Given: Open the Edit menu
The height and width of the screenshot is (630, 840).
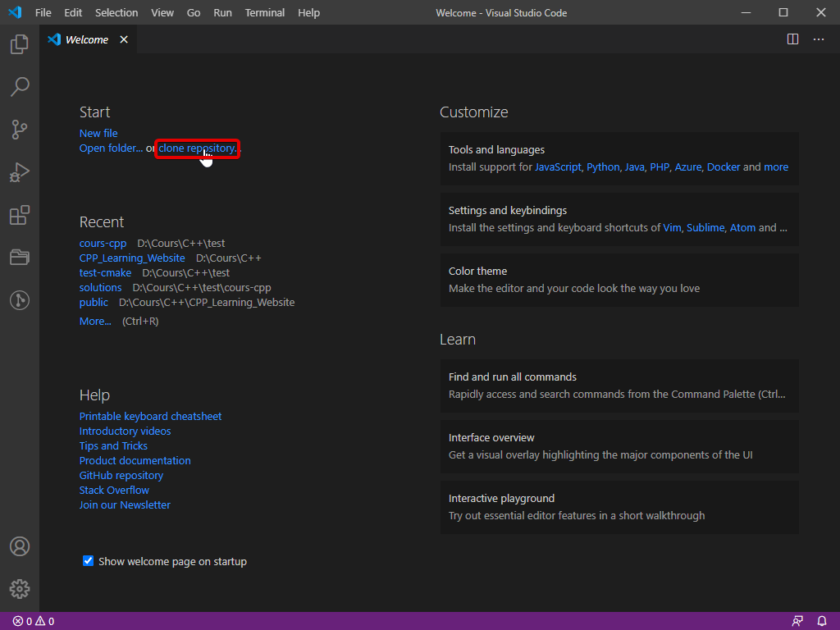Looking at the screenshot, I should [x=73, y=12].
